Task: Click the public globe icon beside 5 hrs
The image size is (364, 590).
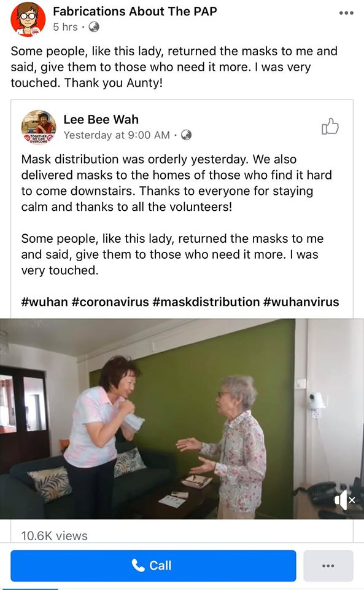Action: (x=94, y=27)
